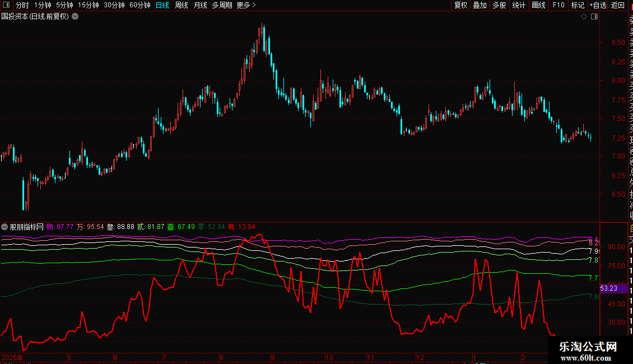Image resolution: width=633 pixels, height=364 pixels.
Task: Select the 5分钟 period tab
Action: pyautogui.click(x=64, y=5)
